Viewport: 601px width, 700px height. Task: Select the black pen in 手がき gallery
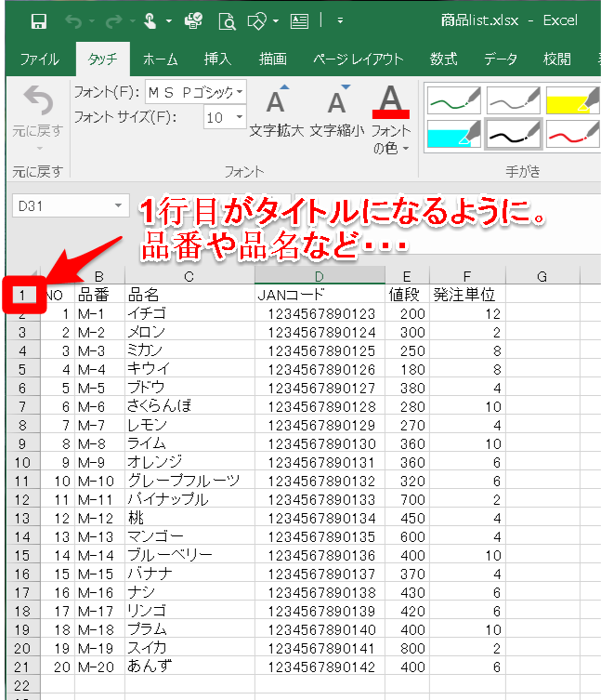tap(514, 134)
